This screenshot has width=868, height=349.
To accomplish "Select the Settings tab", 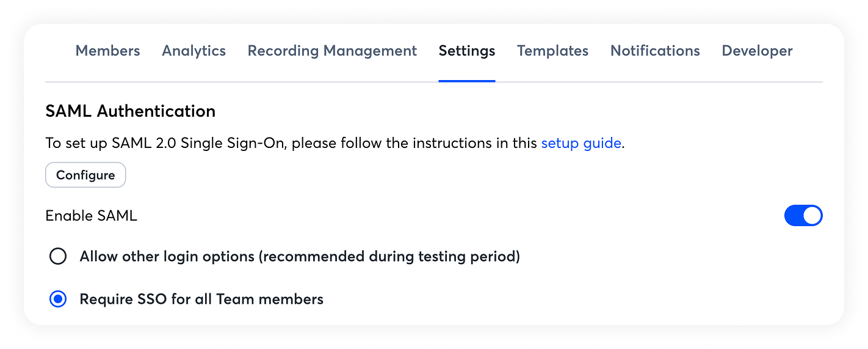I will pos(467,51).
